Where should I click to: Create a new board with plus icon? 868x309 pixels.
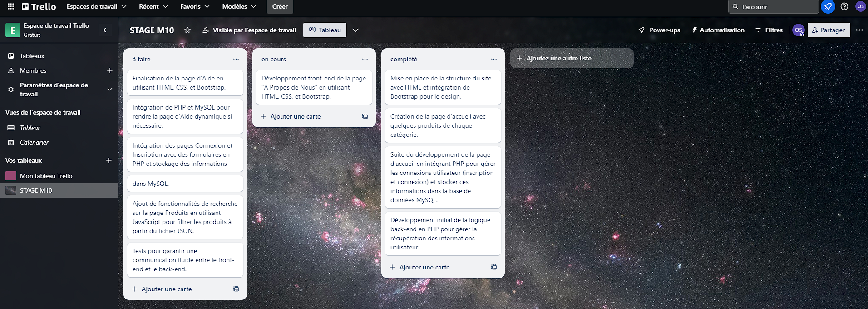[109, 160]
